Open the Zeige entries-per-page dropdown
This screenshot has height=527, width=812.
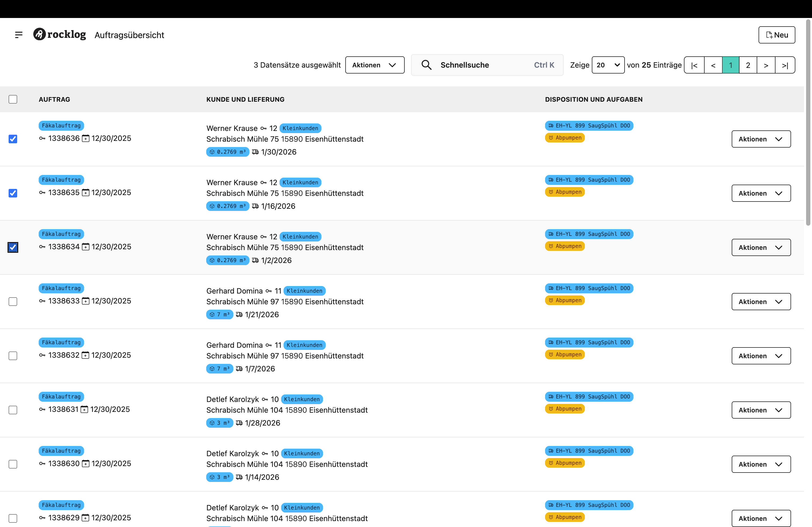608,65
